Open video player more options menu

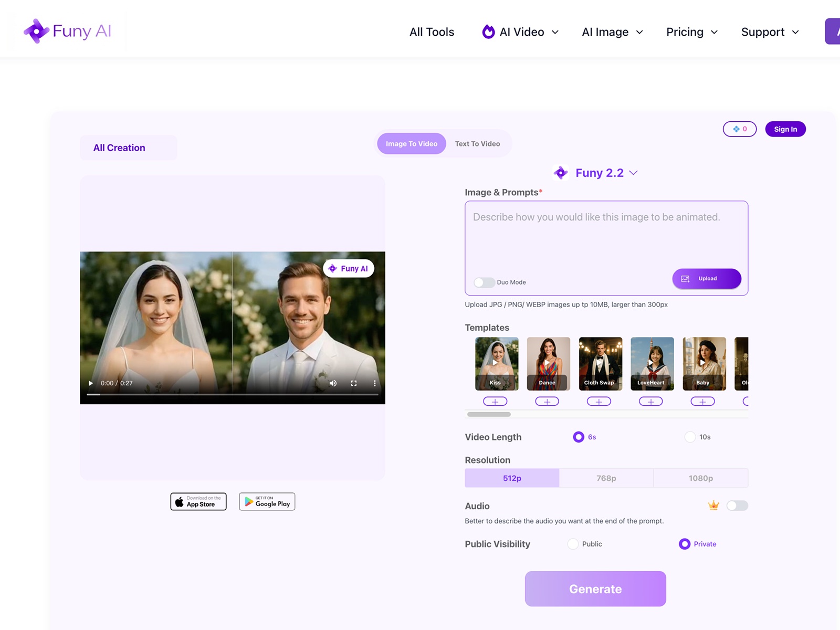pyautogui.click(x=374, y=383)
